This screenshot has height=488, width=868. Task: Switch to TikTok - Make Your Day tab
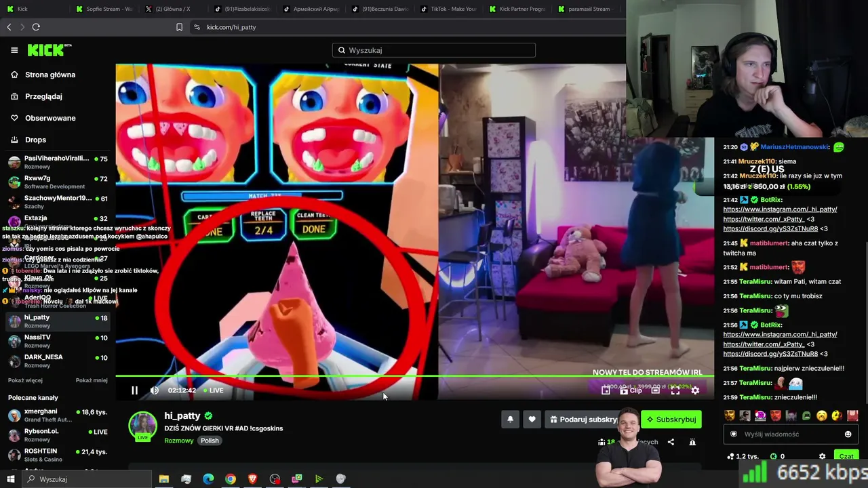[x=448, y=9]
